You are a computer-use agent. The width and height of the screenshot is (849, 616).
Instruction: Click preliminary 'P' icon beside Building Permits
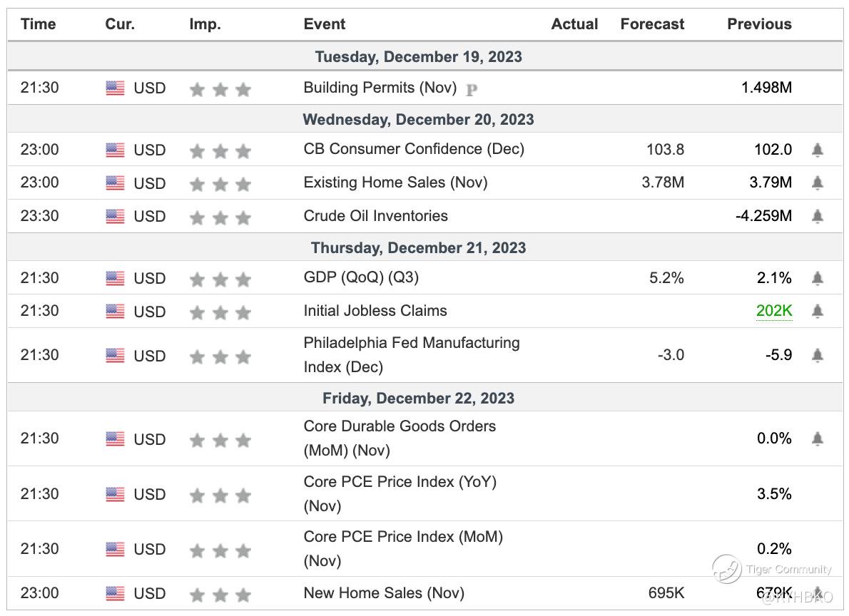point(471,90)
